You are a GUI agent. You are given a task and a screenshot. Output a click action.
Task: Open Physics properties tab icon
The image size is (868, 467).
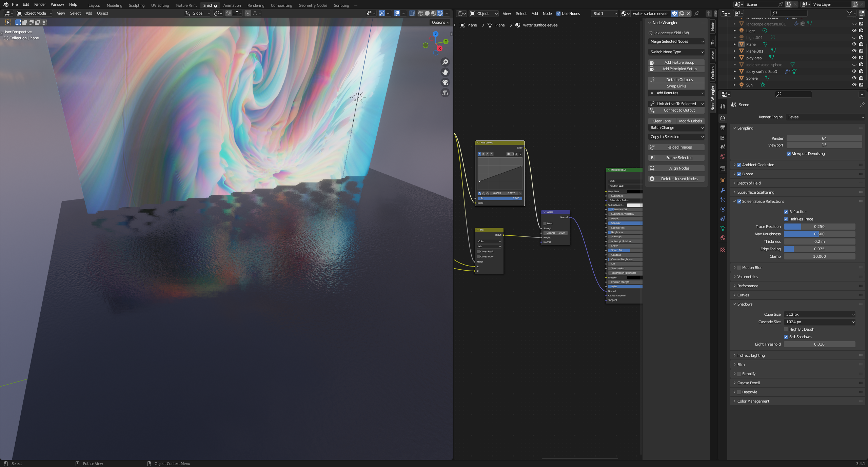point(723,209)
